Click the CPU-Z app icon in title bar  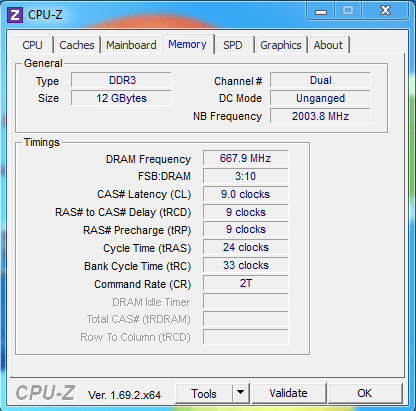click(x=15, y=15)
